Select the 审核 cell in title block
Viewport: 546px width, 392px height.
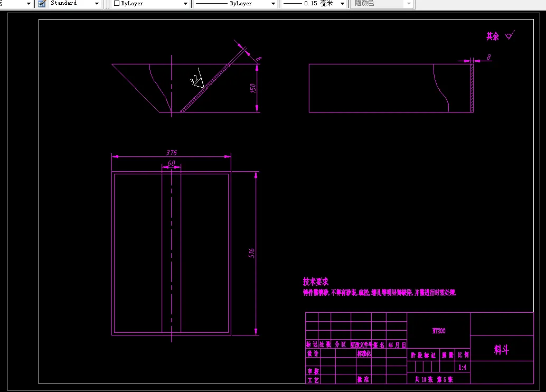click(313, 371)
